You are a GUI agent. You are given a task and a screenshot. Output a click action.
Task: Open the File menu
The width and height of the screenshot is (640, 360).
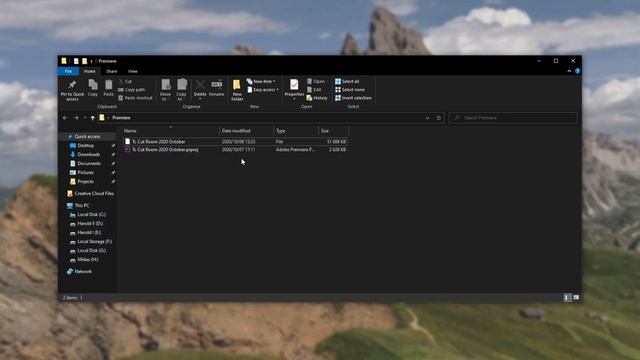point(68,71)
